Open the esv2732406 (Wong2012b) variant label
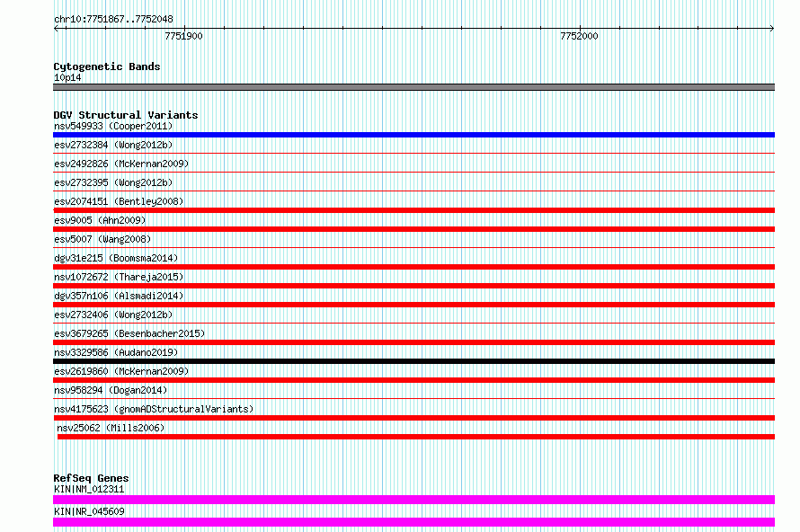This screenshot has width=800, height=532. tap(113, 315)
